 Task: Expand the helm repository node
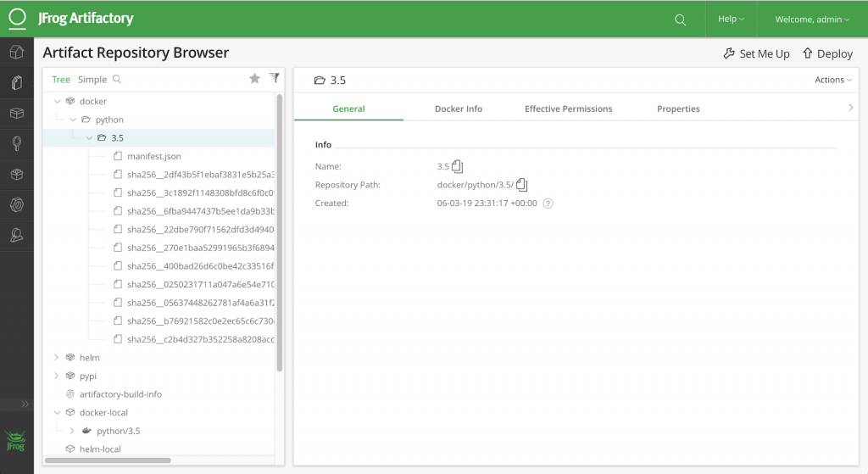tap(57, 358)
